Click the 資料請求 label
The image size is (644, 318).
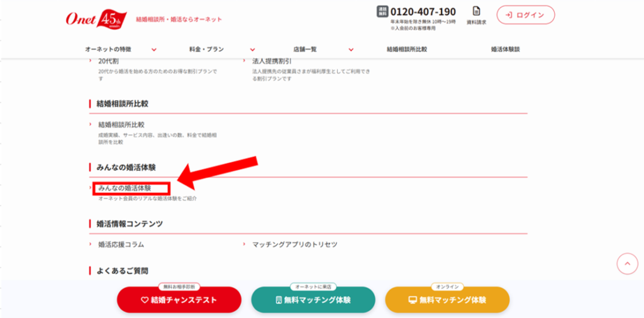[477, 23]
